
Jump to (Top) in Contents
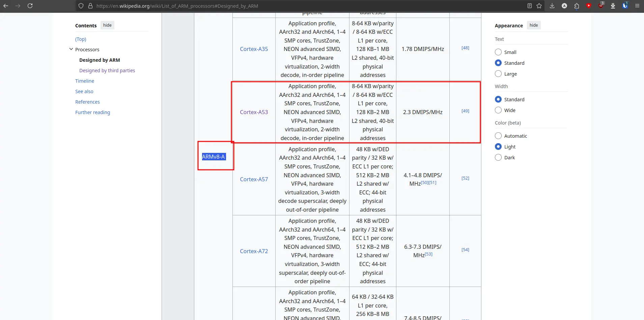[x=81, y=39]
